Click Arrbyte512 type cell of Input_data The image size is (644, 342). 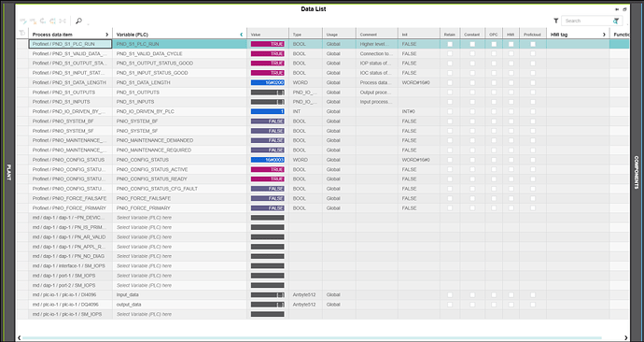coord(304,294)
